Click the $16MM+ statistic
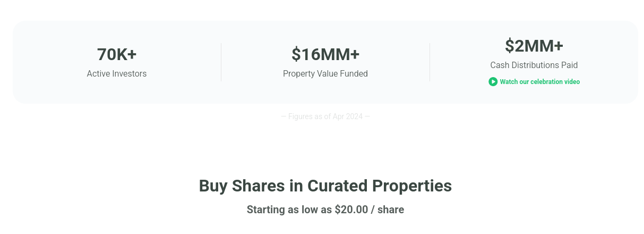This screenshot has width=644, height=234. pyautogui.click(x=325, y=54)
